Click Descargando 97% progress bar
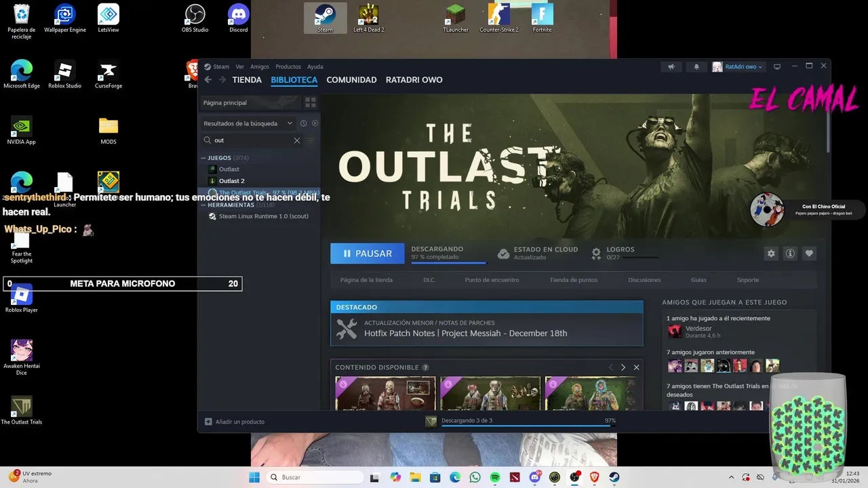The width and height of the screenshot is (868, 488). pyautogui.click(x=448, y=262)
